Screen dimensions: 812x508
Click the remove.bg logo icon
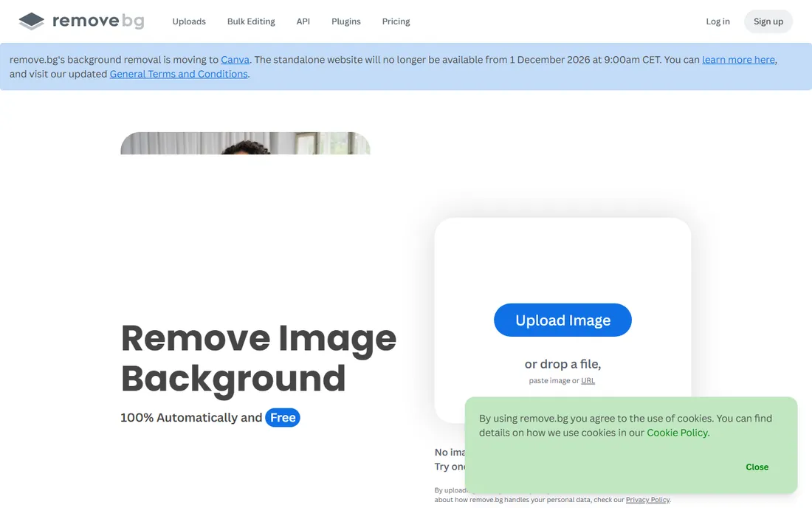(x=32, y=21)
